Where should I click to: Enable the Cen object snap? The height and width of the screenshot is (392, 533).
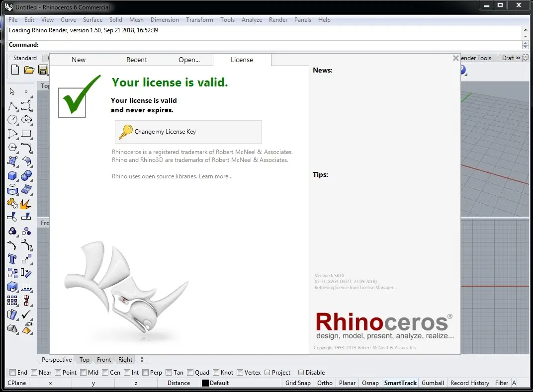(x=105, y=373)
